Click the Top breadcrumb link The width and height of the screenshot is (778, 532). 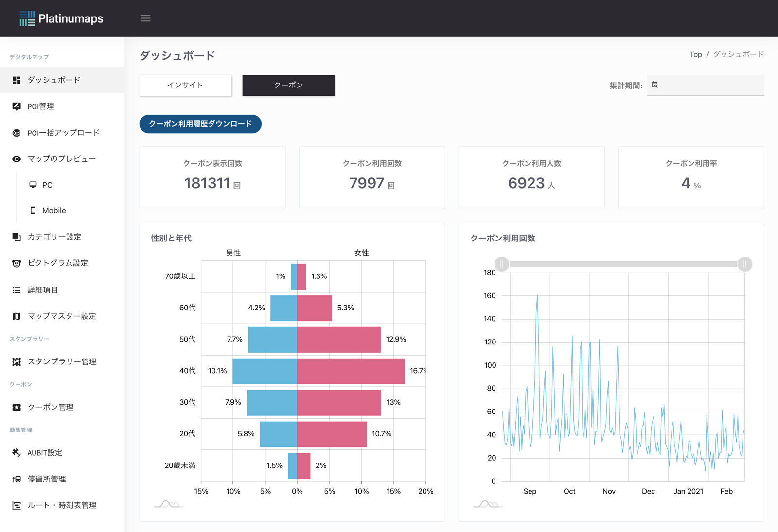(x=695, y=54)
